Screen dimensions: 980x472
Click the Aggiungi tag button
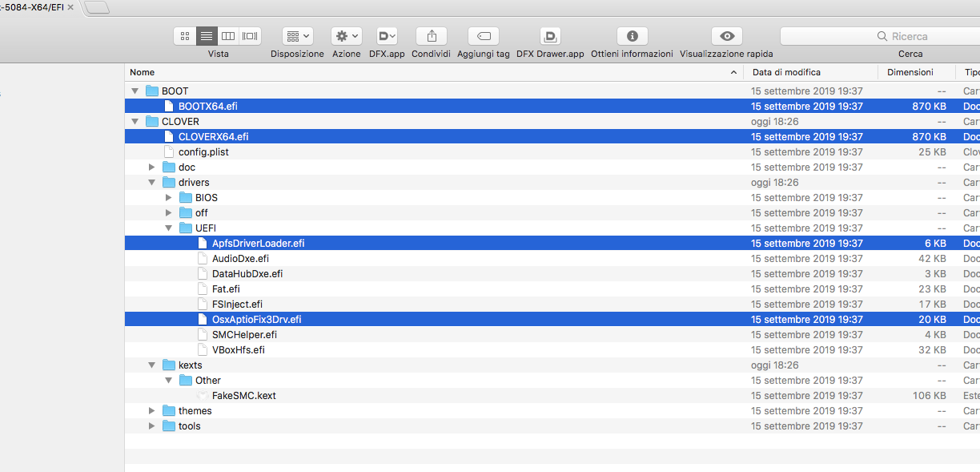pos(484,36)
